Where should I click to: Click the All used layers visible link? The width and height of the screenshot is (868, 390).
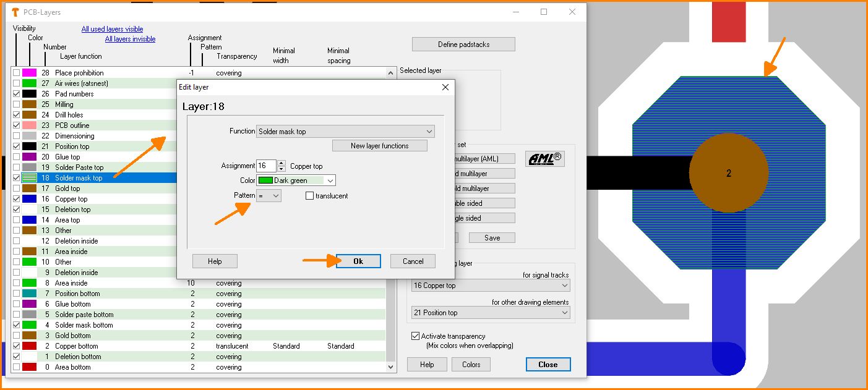point(112,29)
